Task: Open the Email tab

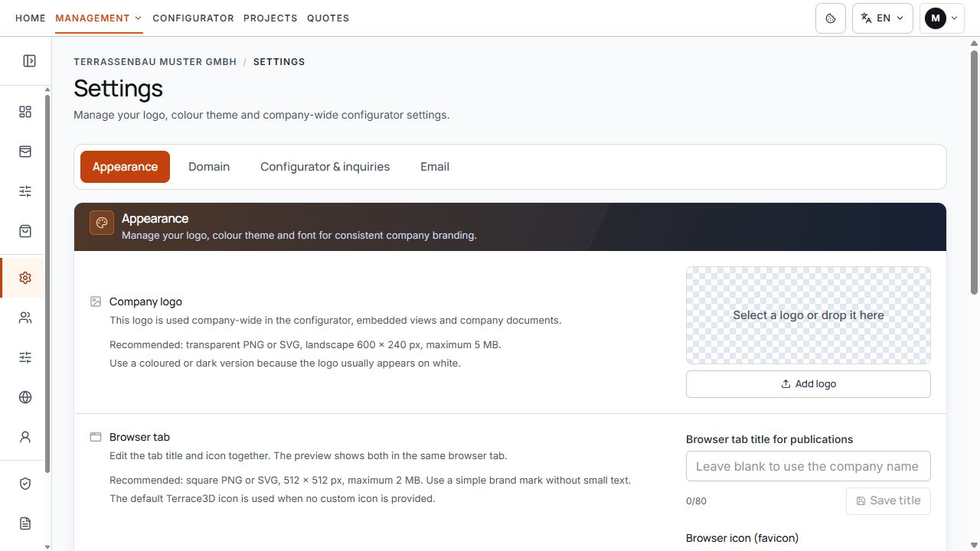Action: pyautogui.click(x=435, y=167)
